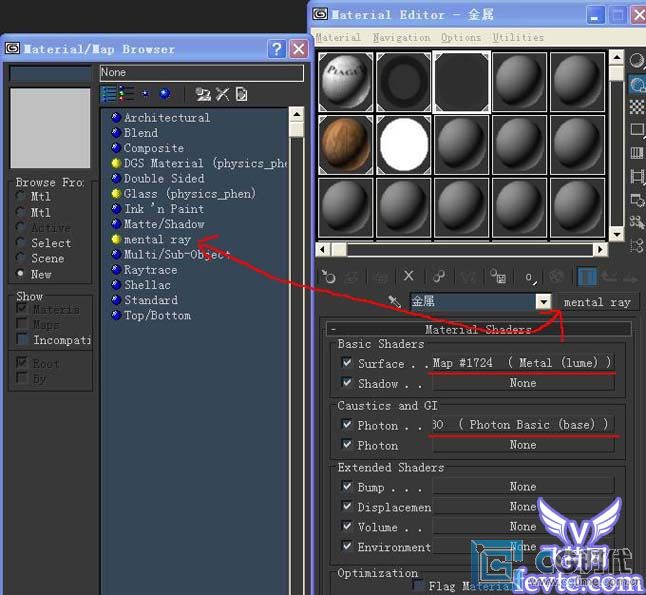Click right arrow of sample slots horizontal scrollbar
The width and height of the screenshot is (646, 595).
[600, 249]
